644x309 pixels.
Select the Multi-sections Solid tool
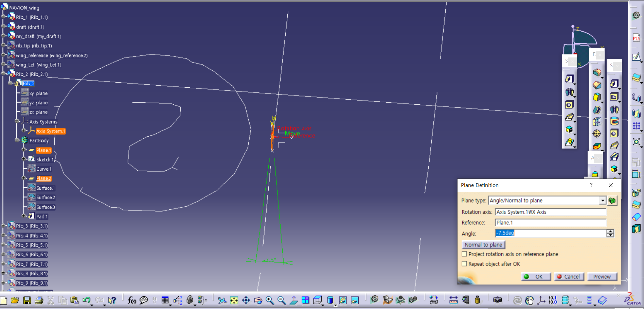pos(570,142)
